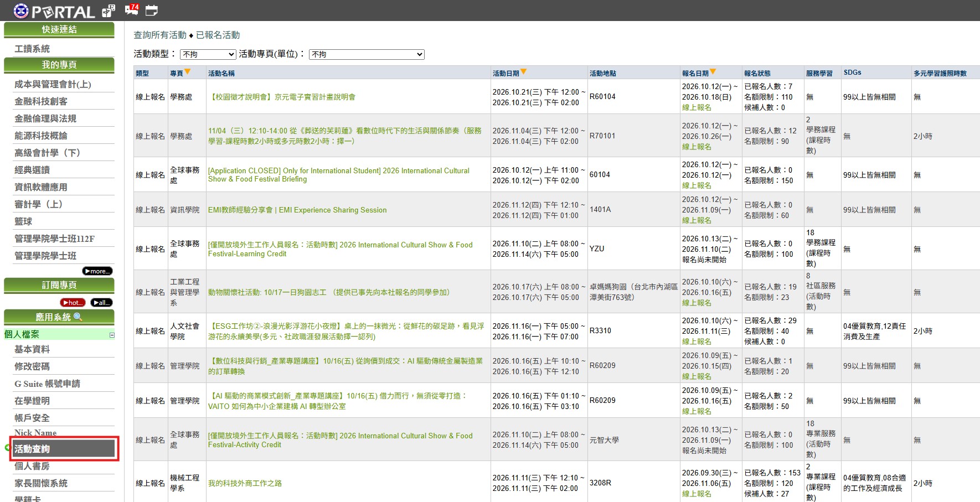The image size is (980, 502).
Task: Click the magnifier icon beside 應用系統
Action: pos(78,317)
